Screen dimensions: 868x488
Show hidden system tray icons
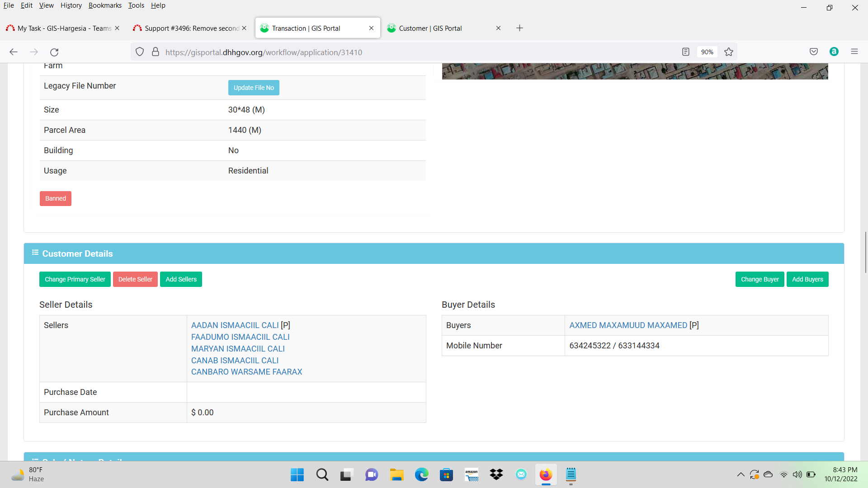741,474
